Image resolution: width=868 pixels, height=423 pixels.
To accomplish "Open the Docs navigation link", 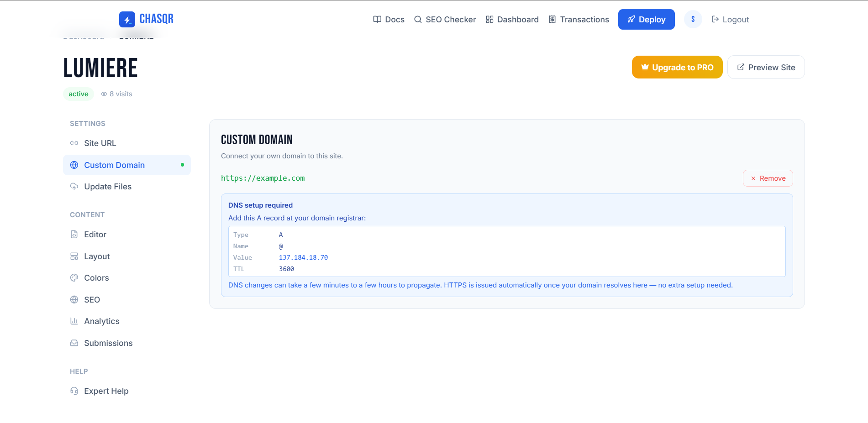I will pos(389,19).
